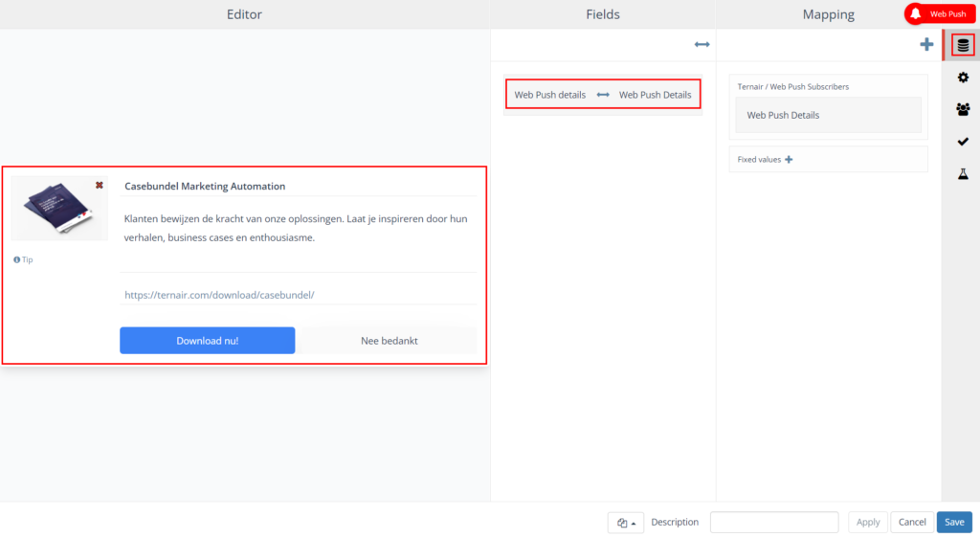
Task: Click the Web Push bell badge
Action: tap(939, 14)
